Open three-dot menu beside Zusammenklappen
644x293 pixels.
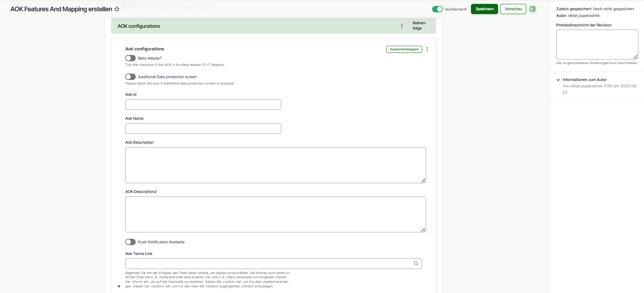[427, 49]
